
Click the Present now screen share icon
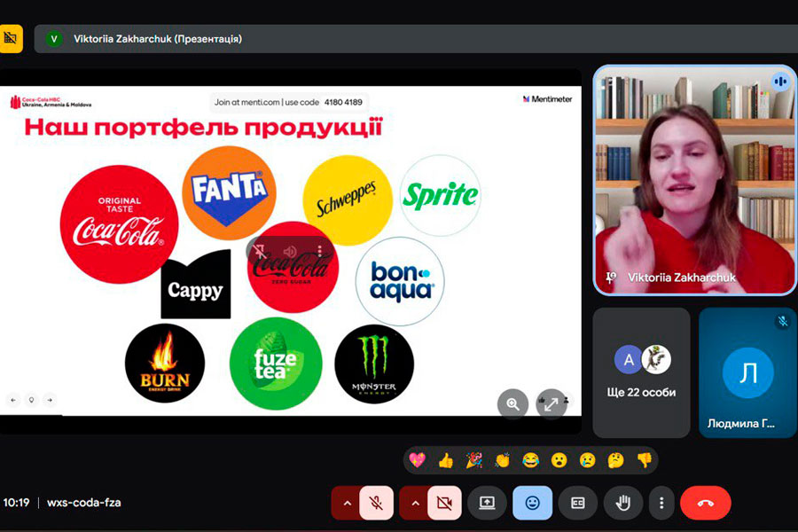[487, 503]
